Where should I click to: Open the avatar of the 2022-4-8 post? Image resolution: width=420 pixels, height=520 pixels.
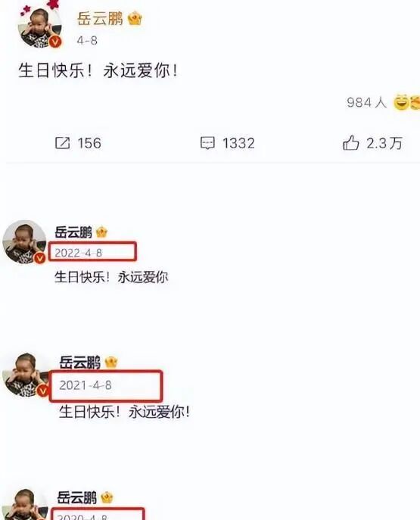(x=24, y=241)
